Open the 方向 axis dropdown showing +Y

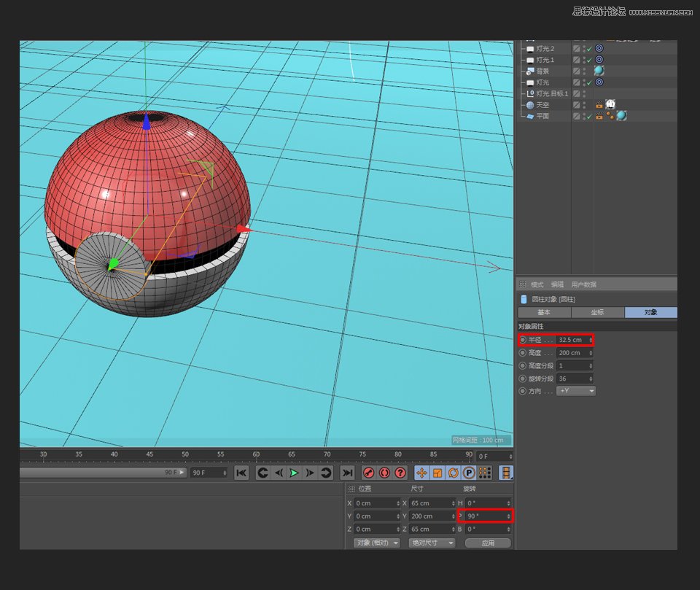pyautogui.click(x=575, y=391)
